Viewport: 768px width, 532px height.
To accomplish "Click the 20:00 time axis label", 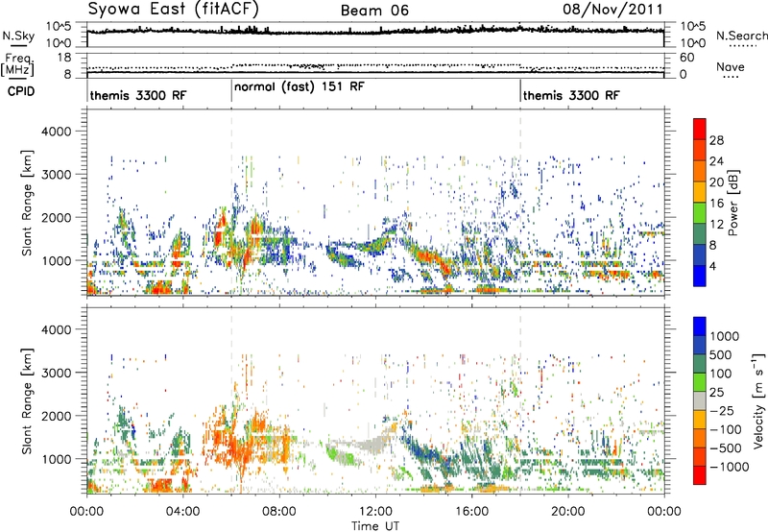I will coord(568,512).
